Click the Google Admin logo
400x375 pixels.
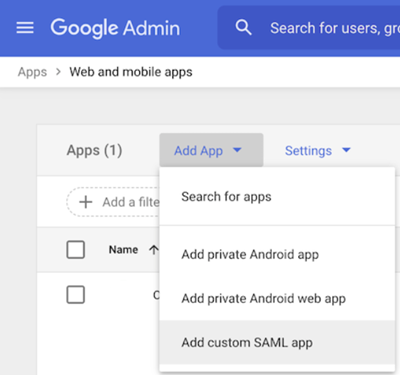tap(115, 28)
